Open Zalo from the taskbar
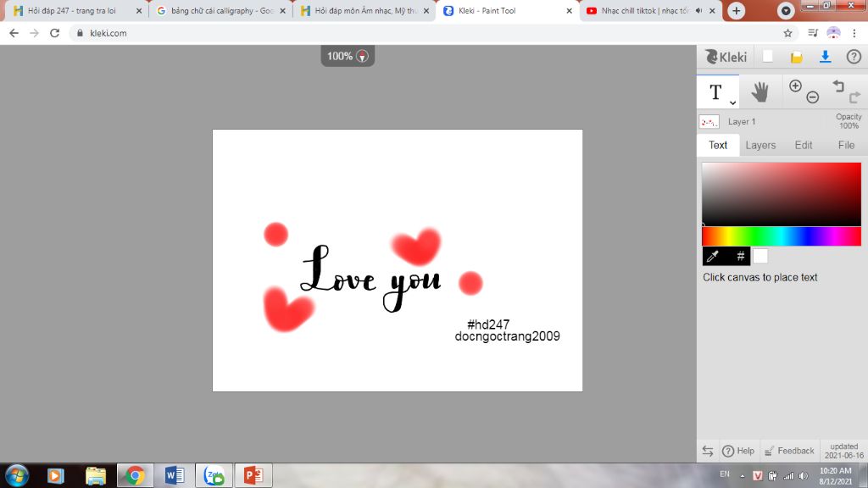Image resolution: width=868 pixels, height=488 pixels. (x=214, y=476)
